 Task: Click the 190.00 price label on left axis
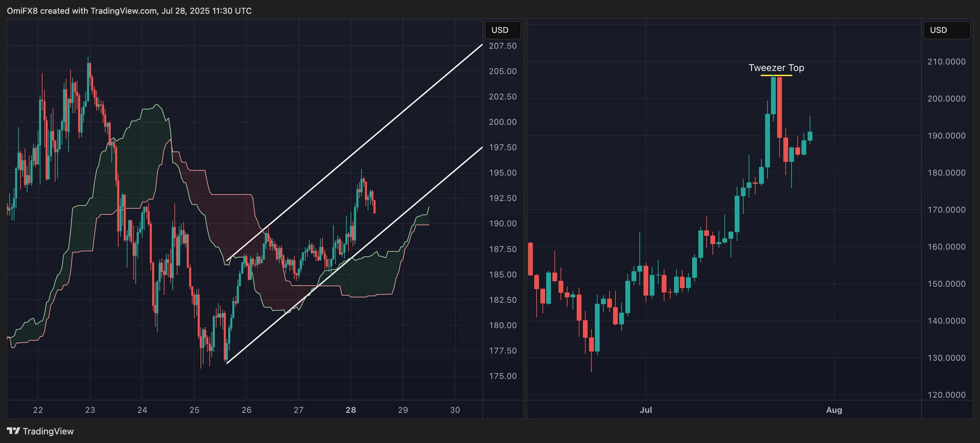tap(503, 224)
